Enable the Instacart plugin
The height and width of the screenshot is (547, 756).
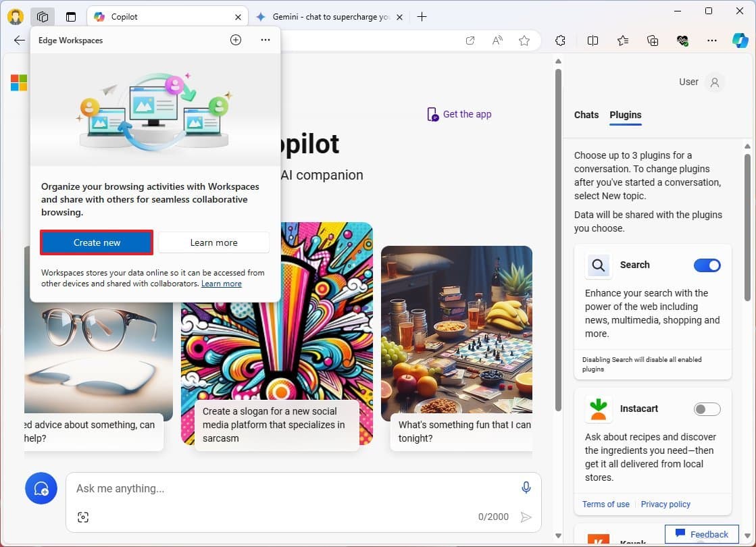click(707, 409)
